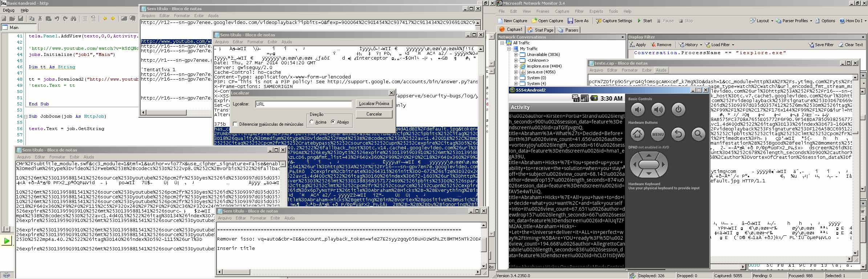
Task: Click Open Capture in Network Monitor toolbar
Action: (547, 21)
